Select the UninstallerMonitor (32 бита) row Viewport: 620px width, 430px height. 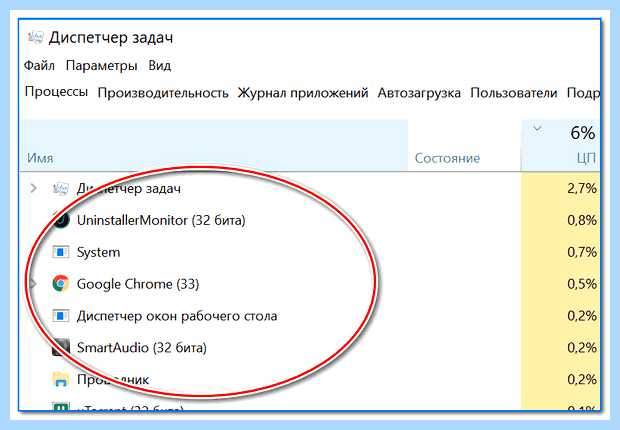tap(310, 220)
